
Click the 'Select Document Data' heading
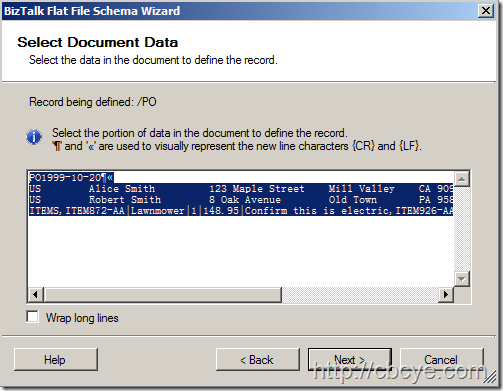(x=98, y=42)
